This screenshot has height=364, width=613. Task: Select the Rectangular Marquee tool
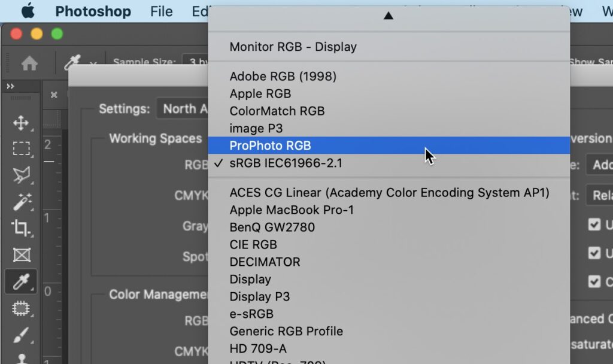coord(21,148)
